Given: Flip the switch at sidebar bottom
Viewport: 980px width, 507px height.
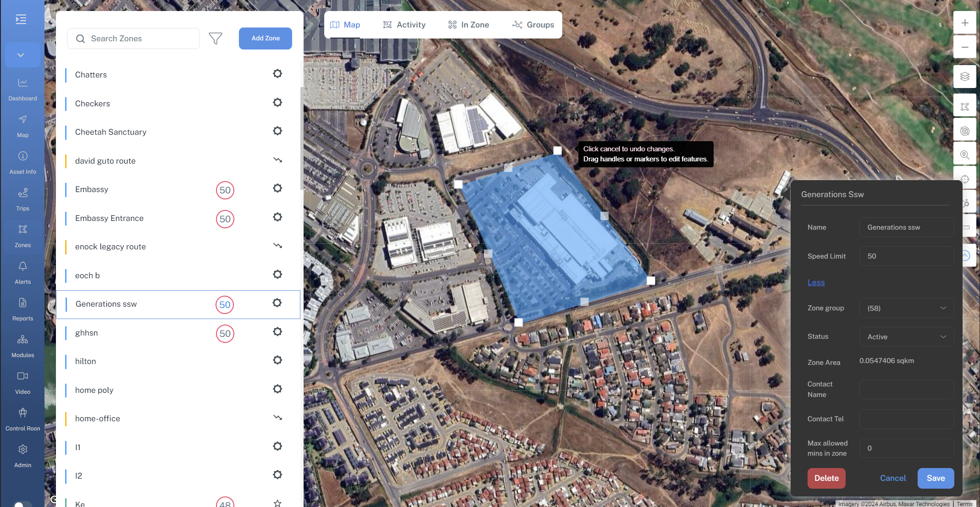Looking at the screenshot, I should tap(23, 504).
